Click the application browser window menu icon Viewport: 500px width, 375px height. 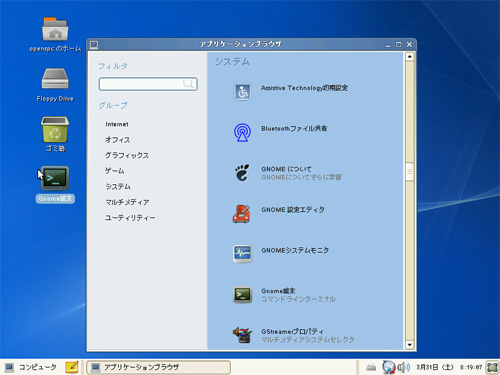(94, 44)
